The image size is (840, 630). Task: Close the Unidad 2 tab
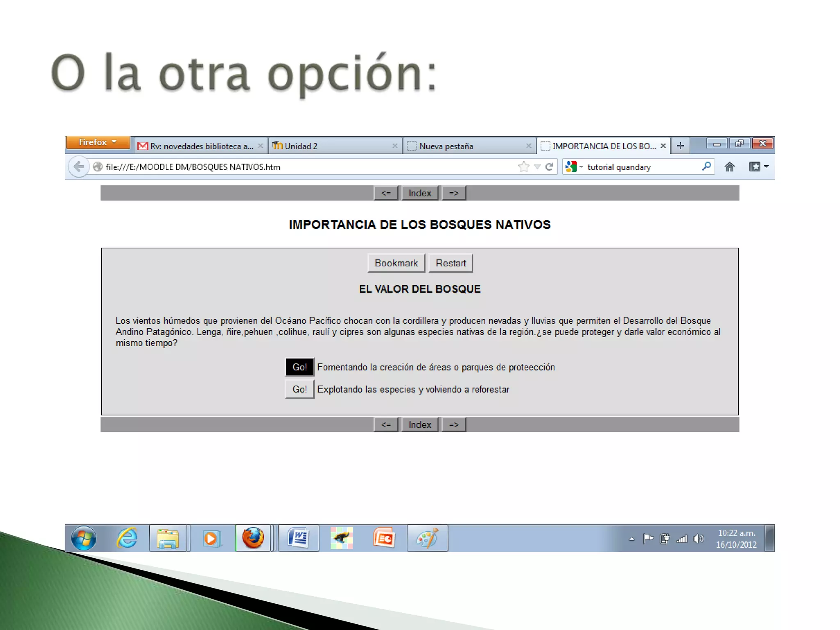[395, 146]
